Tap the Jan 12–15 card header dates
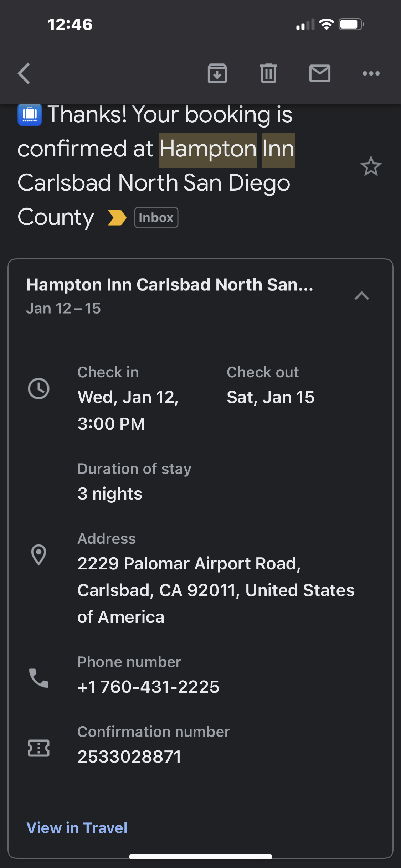The width and height of the screenshot is (401, 868). pyautogui.click(x=63, y=309)
